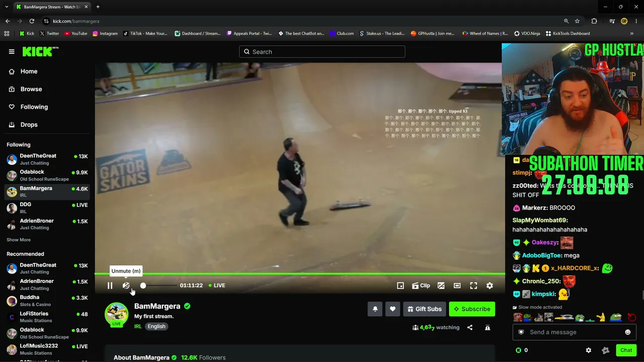This screenshot has width=644, height=362.
Task: Toggle the chat overlay player icon
Action: pyautogui.click(x=441, y=286)
